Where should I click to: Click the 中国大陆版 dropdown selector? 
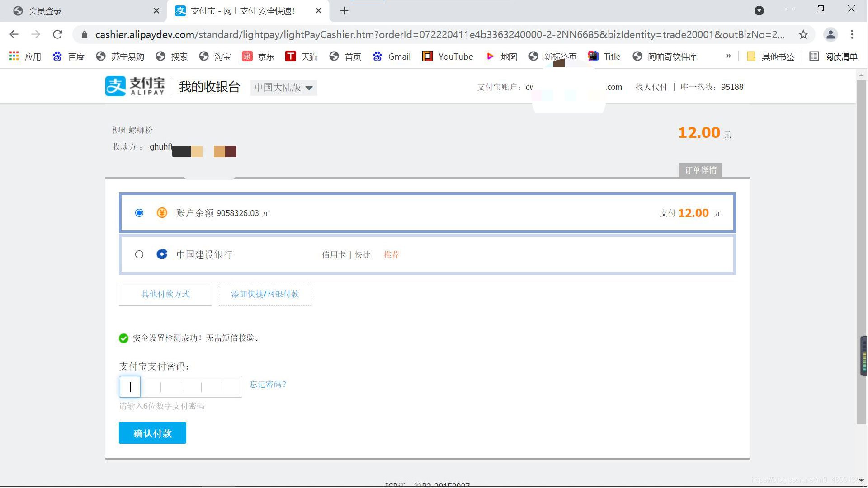click(284, 88)
